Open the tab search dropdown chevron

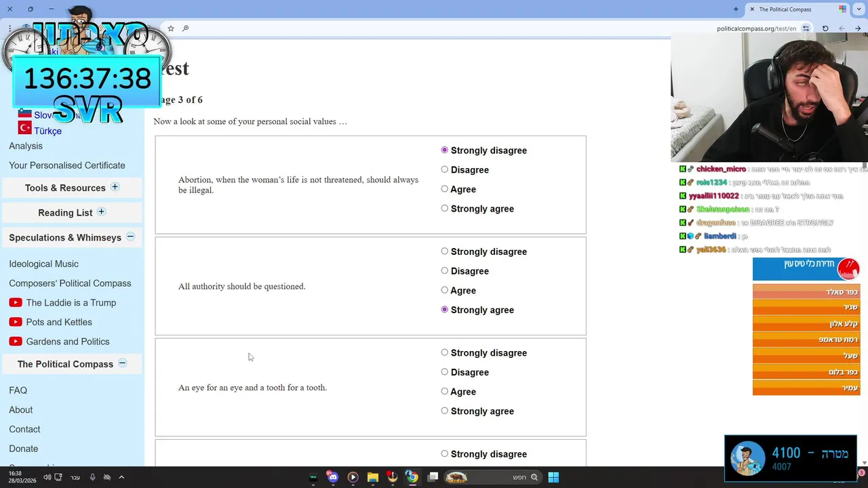[x=859, y=9]
